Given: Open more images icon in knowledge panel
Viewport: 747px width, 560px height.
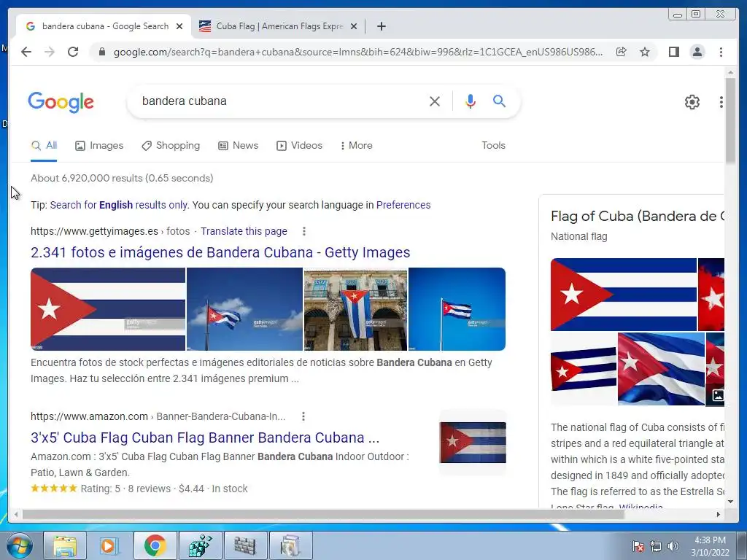Looking at the screenshot, I should tap(718, 395).
